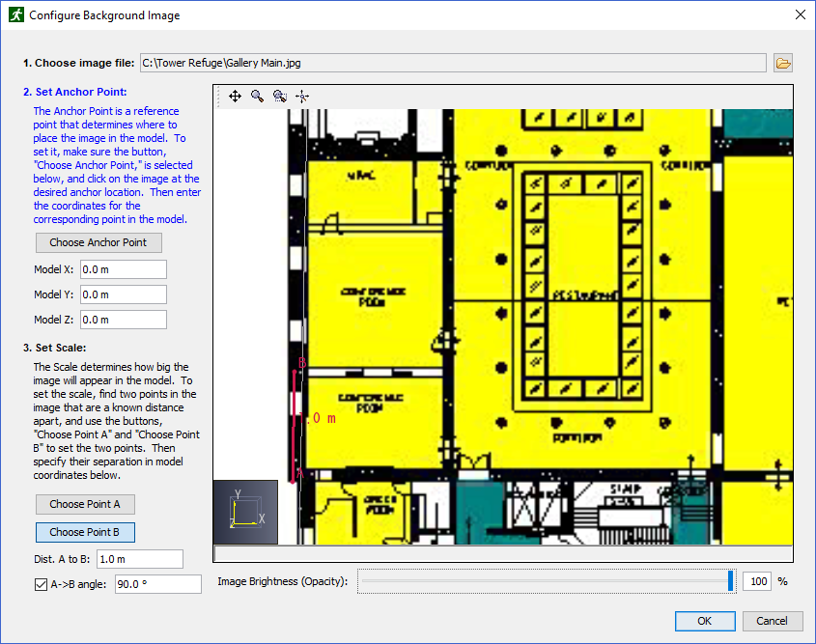Click the Choose Anchor Point button
This screenshot has height=644, width=816.
point(98,242)
